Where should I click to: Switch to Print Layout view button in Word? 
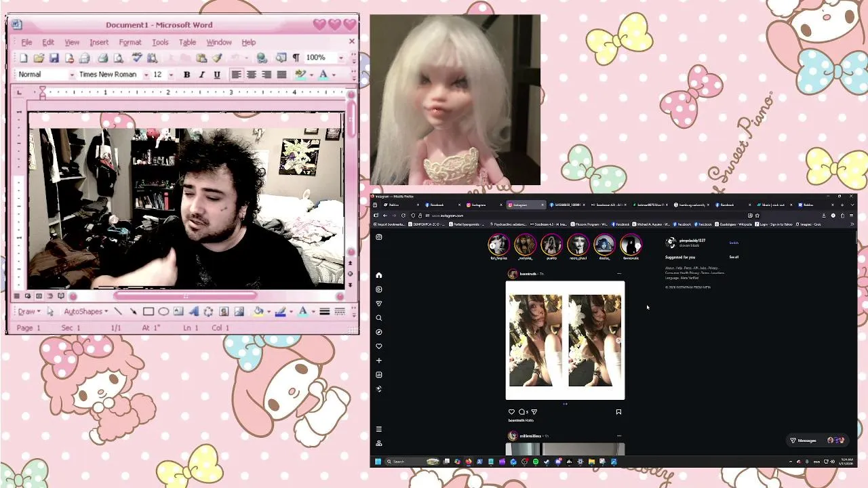pos(39,296)
